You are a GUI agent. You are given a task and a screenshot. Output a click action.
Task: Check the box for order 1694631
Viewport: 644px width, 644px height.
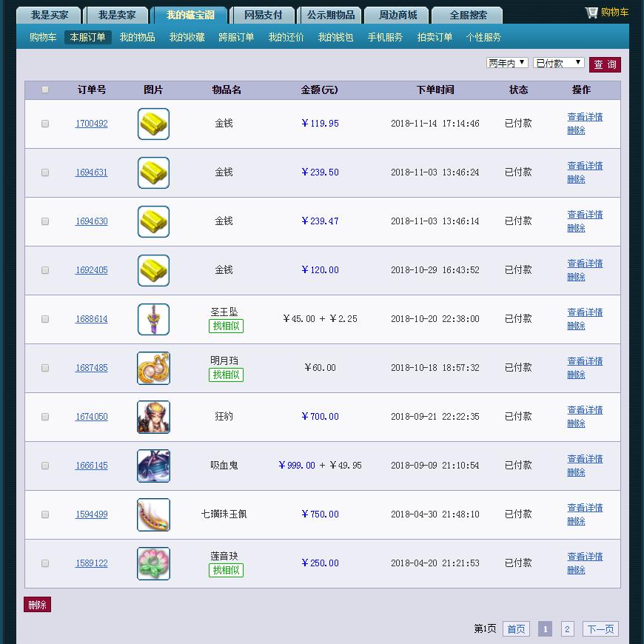(x=45, y=172)
